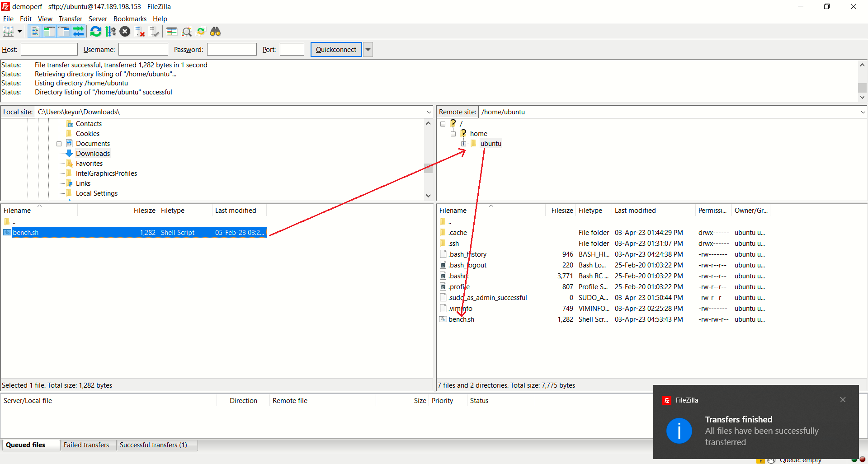Open the Site Manager dropdown arrow
868x464 pixels.
(x=19, y=32)
